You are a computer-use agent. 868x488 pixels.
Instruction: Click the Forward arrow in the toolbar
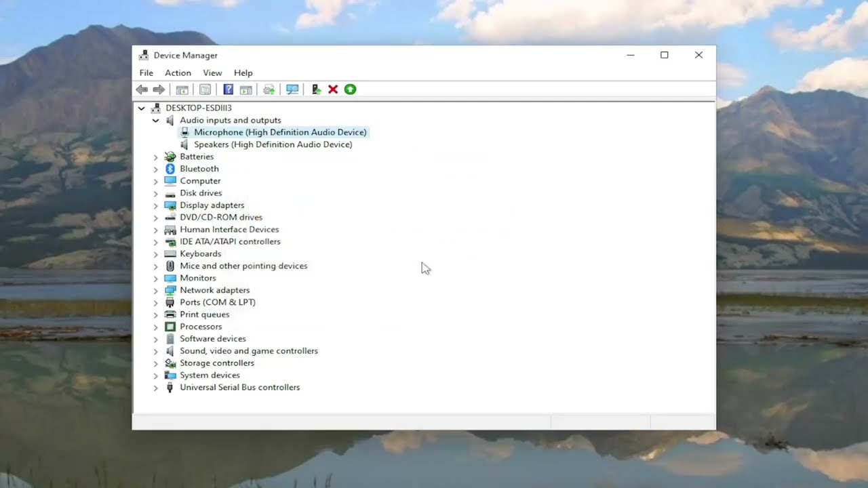click(159, 89)
